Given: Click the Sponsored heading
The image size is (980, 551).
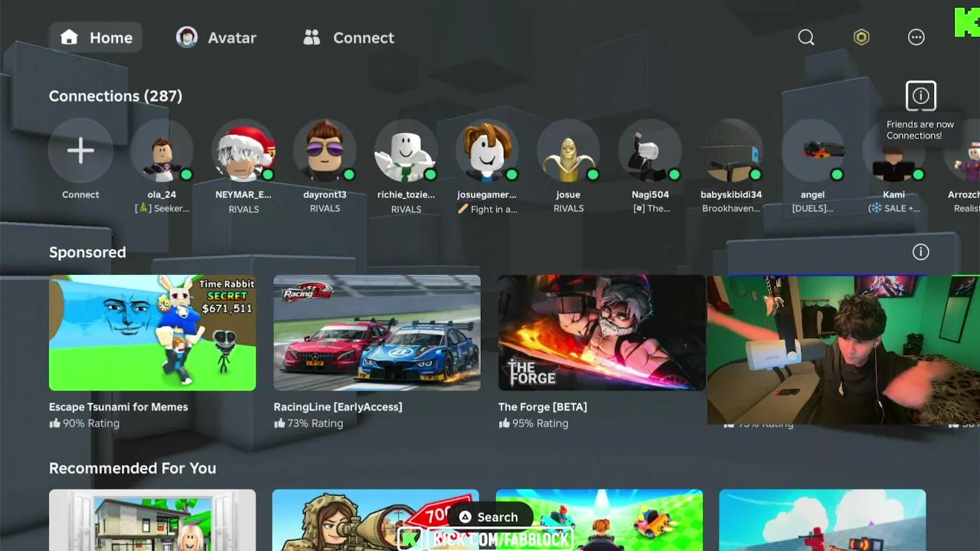Looking at the screenshot, I should pos(87,253).
